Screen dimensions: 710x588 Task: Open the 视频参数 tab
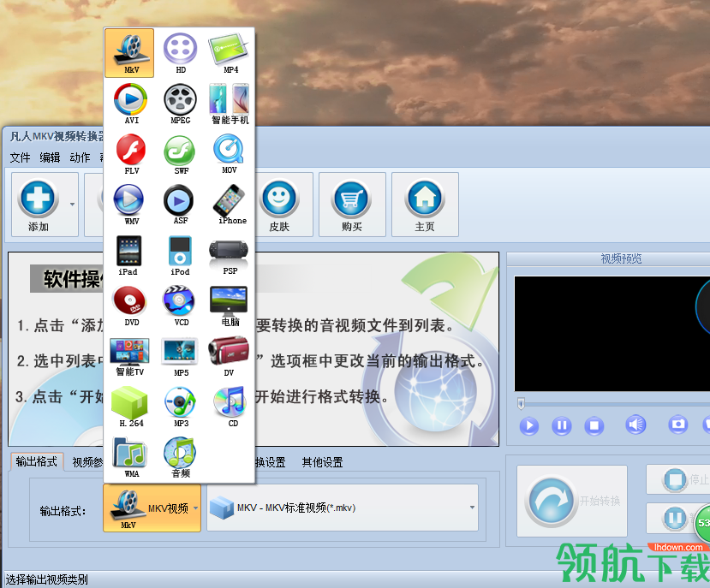click(87, 462)
